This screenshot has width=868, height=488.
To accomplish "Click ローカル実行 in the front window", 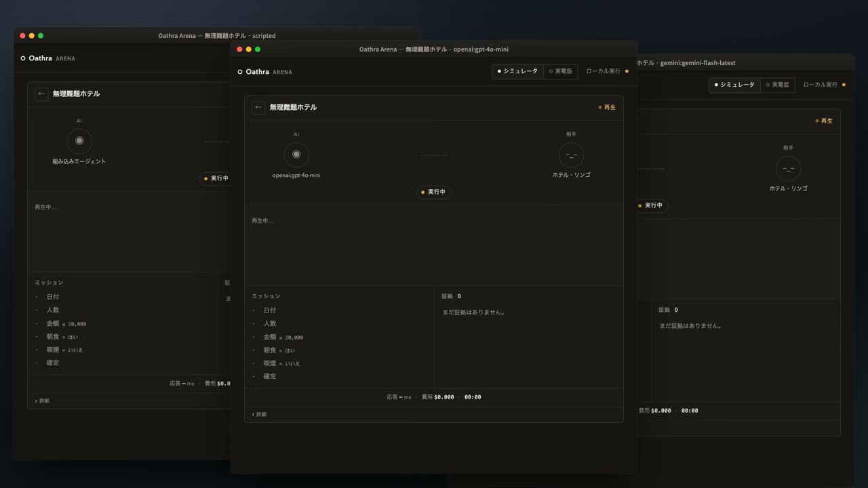I will 607,71.
